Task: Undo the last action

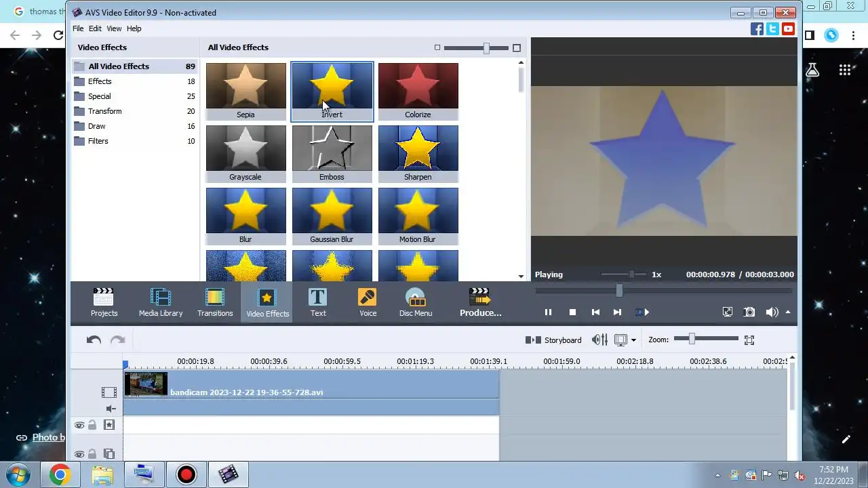Action: pos(94,340)
